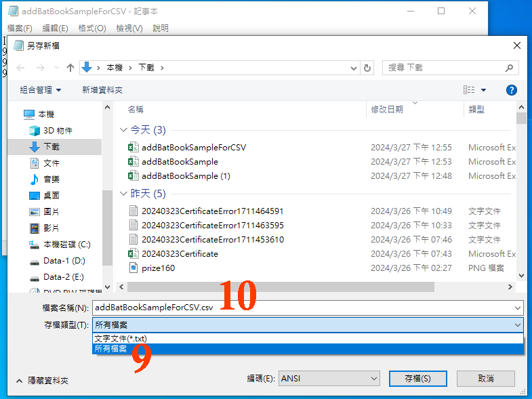Image resolution: width=532 pixels, height=399 pixels.
Task: Sort by 類型 column header
Action: (476, 110)
